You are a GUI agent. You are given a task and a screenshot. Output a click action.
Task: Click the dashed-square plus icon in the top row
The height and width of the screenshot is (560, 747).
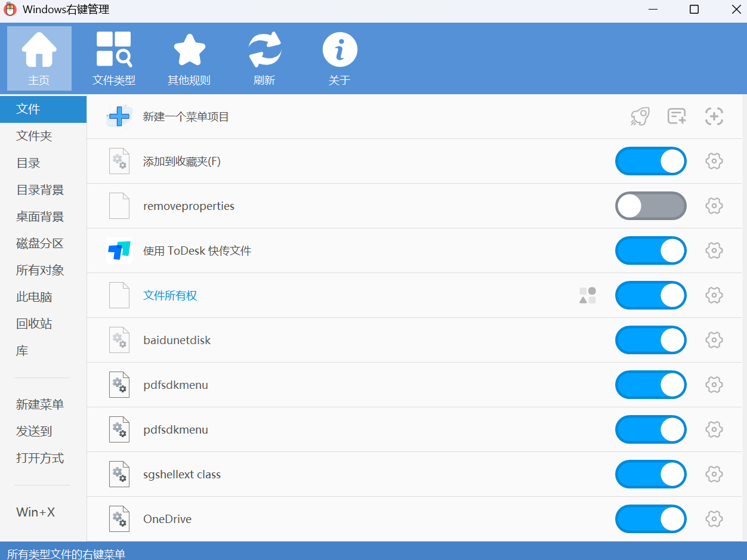pos(714,116)
